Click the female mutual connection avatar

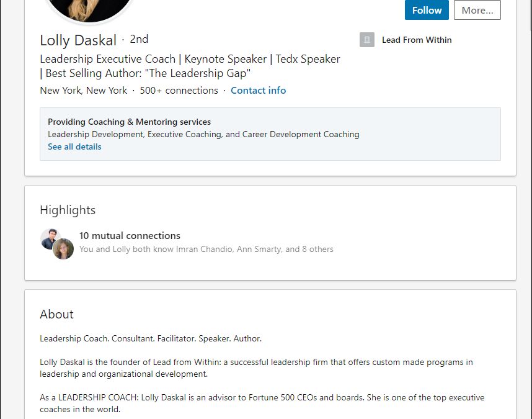tap(63, 249)
